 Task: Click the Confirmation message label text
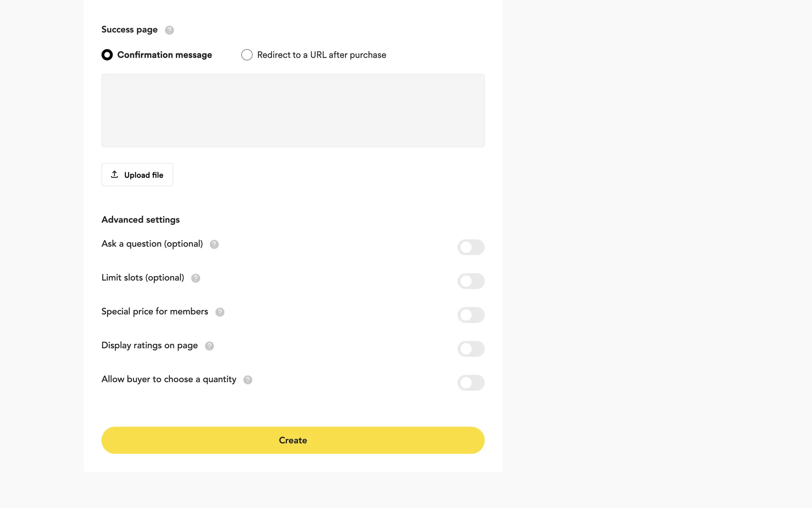[x=165, y=55]
